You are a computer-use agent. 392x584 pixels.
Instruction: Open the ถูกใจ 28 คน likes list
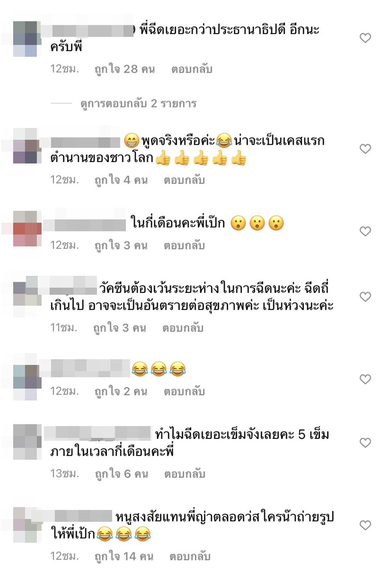125,69
